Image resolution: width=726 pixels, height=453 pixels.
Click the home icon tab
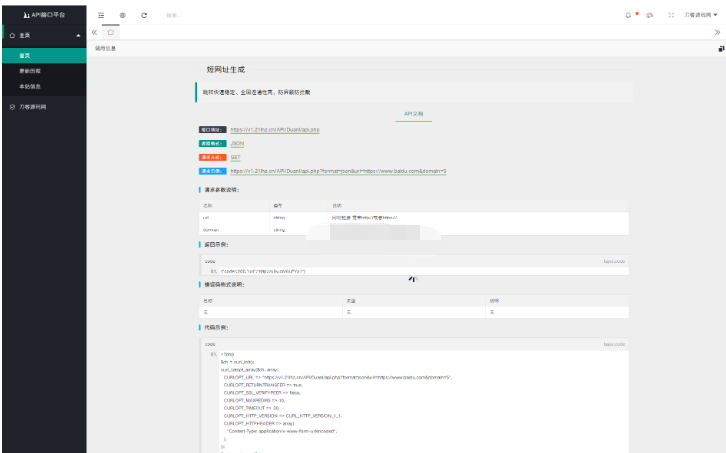tap(111, 32)
